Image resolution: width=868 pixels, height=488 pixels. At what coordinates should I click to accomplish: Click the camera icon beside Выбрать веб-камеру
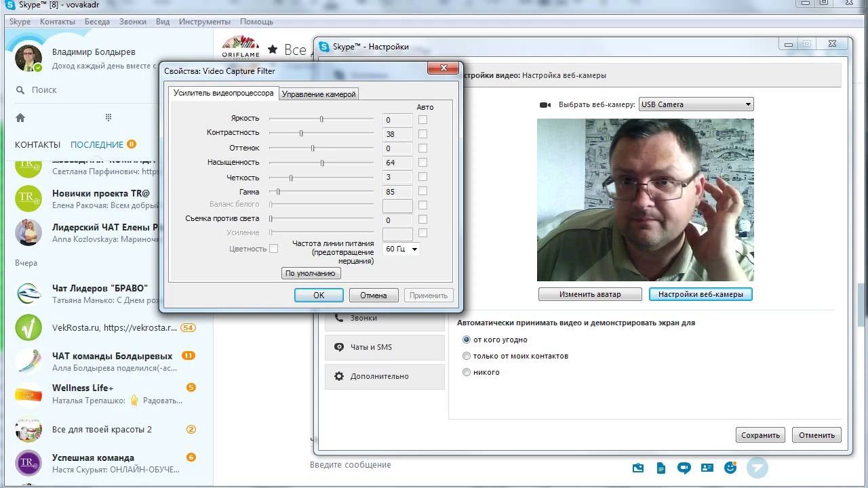coord(545,105)
